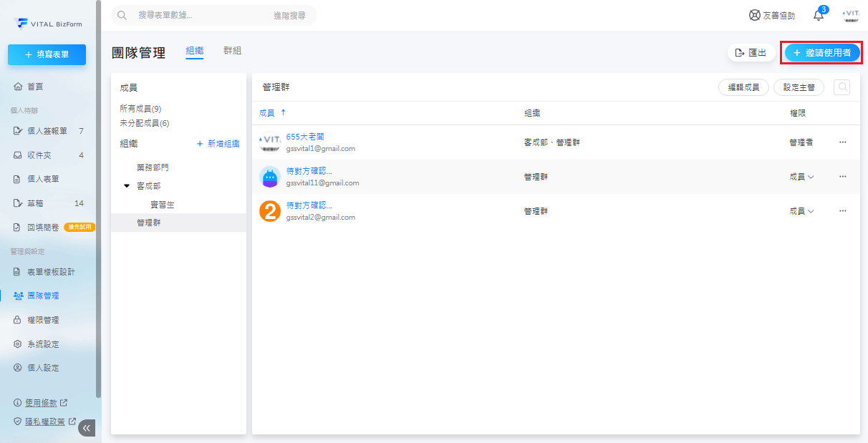Open 權限管理 in the sidebar
This screenshot has width=868, height=443.
(42, 320)
